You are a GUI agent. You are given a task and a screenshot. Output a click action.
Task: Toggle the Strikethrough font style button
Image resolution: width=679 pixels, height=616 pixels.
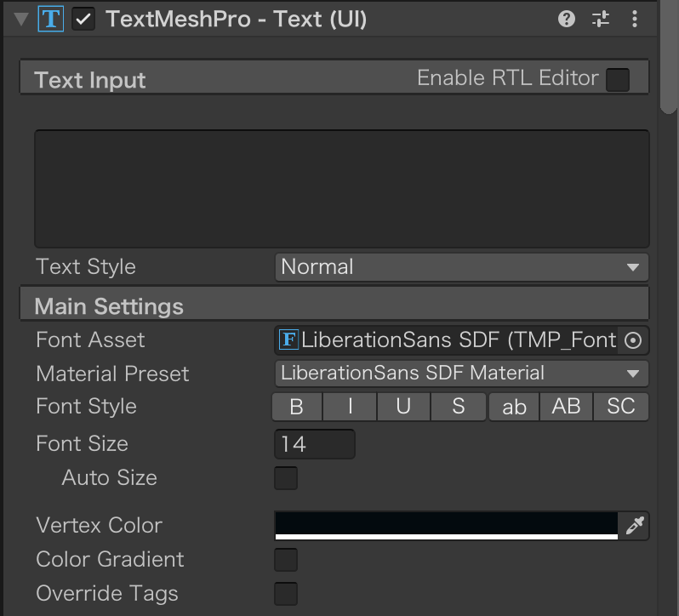458,407
